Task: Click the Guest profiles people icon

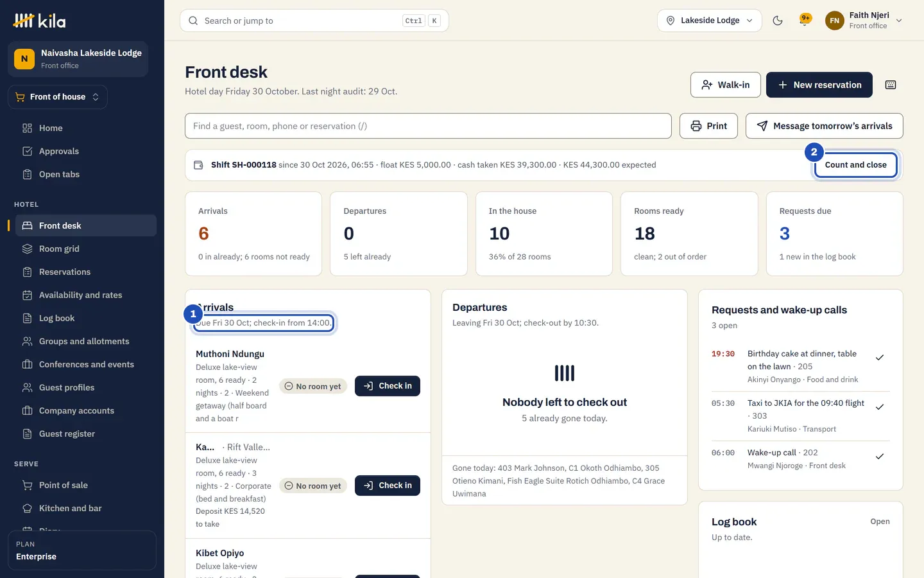Action: [x=27, y=388]
